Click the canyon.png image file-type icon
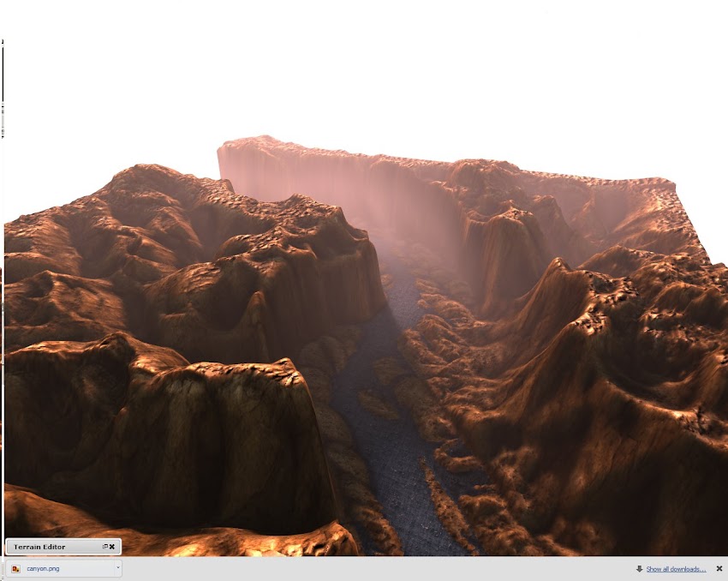 [x=16, y=567]
